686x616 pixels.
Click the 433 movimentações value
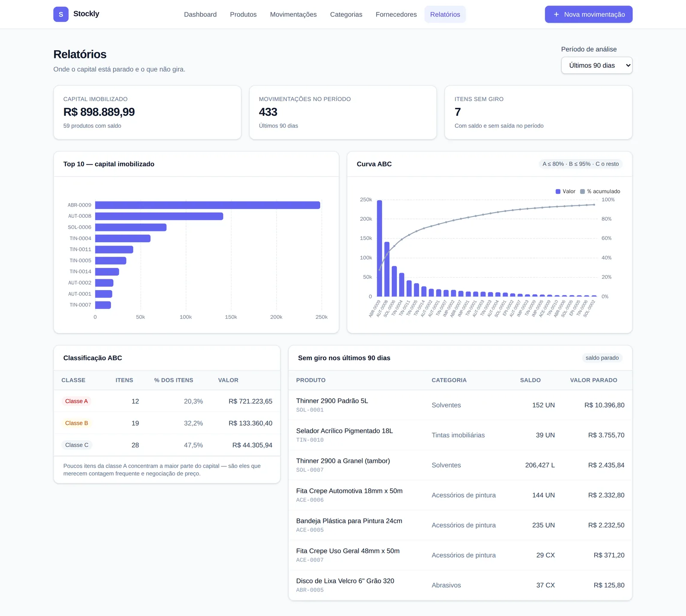tap(268, 112)
